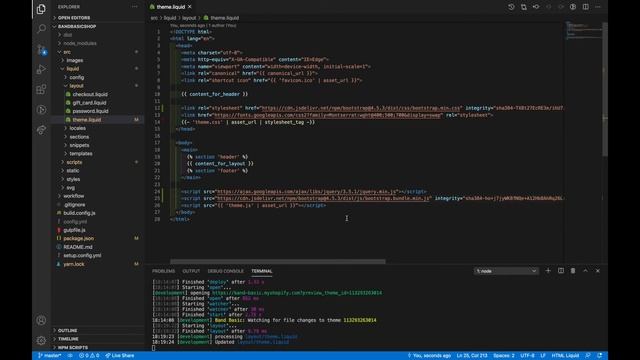Click the liquid segment in the breadcrumb
The image size is (640, 360).
170,18
